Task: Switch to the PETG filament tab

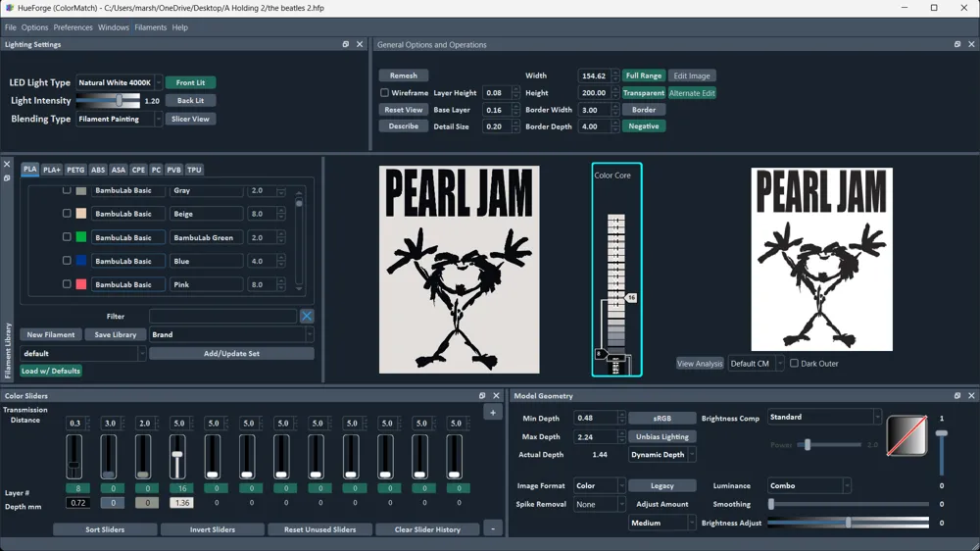Action: (x=75, y=170)
